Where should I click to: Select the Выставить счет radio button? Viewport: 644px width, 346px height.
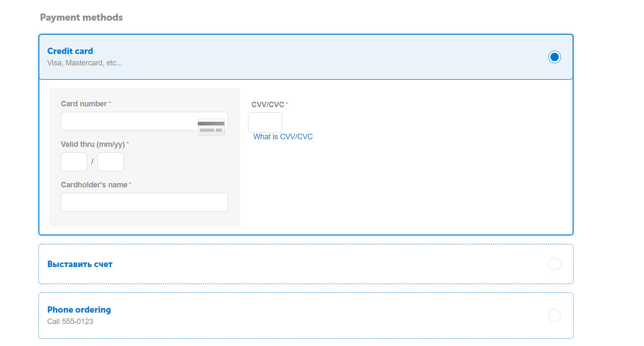[554, 264]
